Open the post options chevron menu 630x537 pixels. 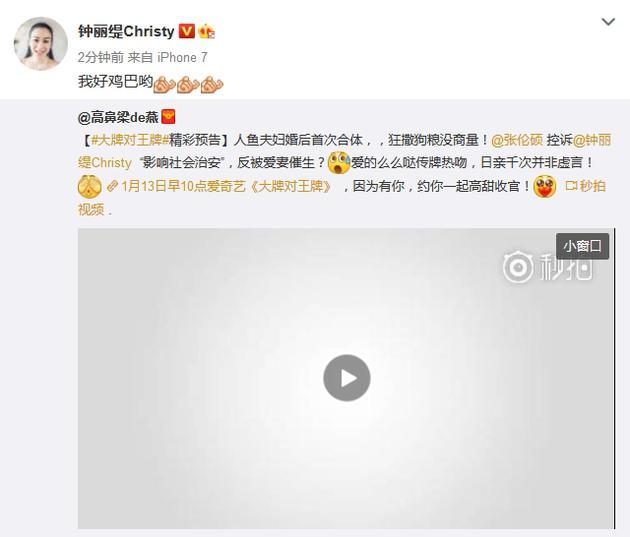(x=608, y=22)
